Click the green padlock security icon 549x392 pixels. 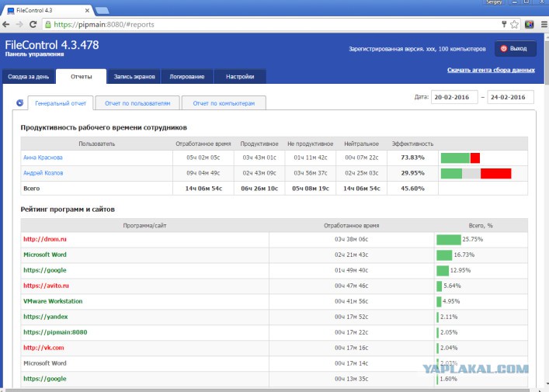click(48, 25)
